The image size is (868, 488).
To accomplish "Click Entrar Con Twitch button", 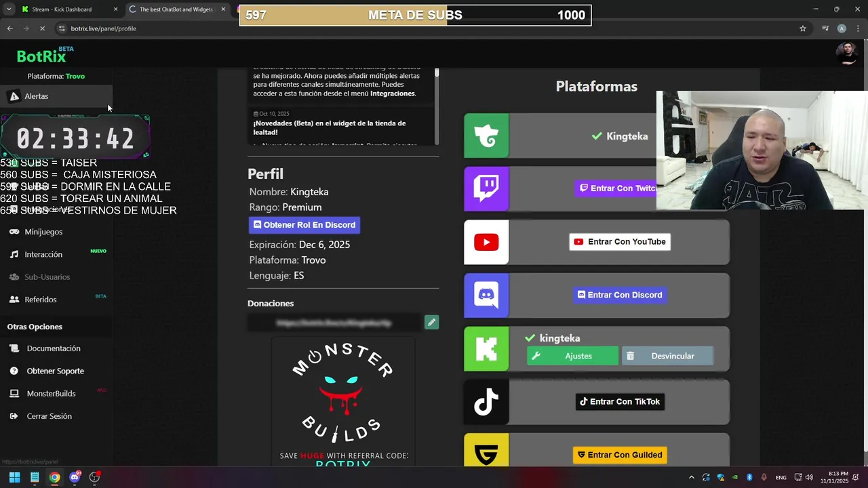I will click(x=616, y=188).
